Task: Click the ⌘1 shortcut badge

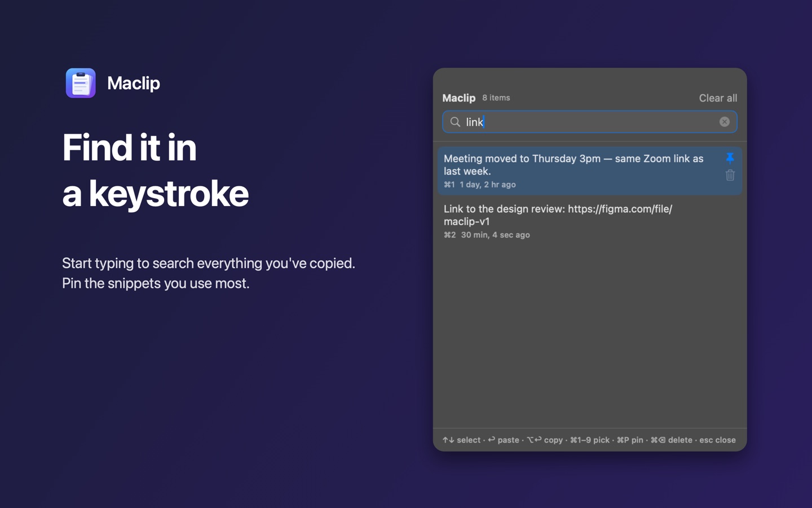Action: point(449,185)
